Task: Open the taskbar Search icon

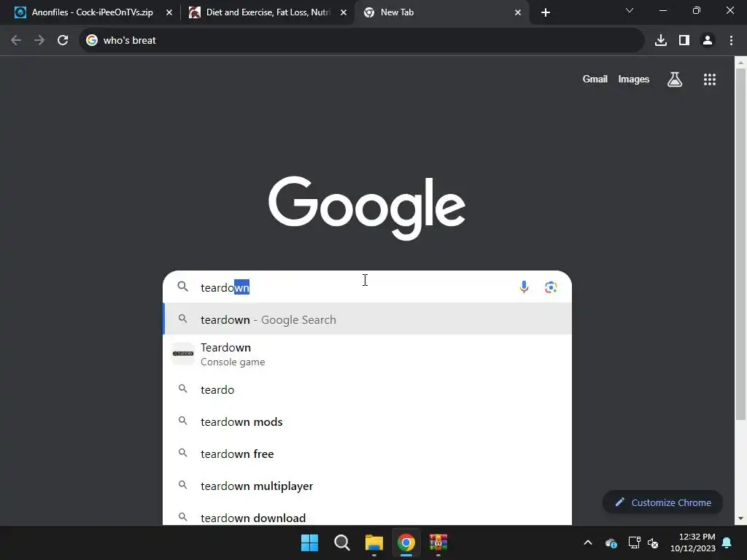Action: (x=341, y=542)
